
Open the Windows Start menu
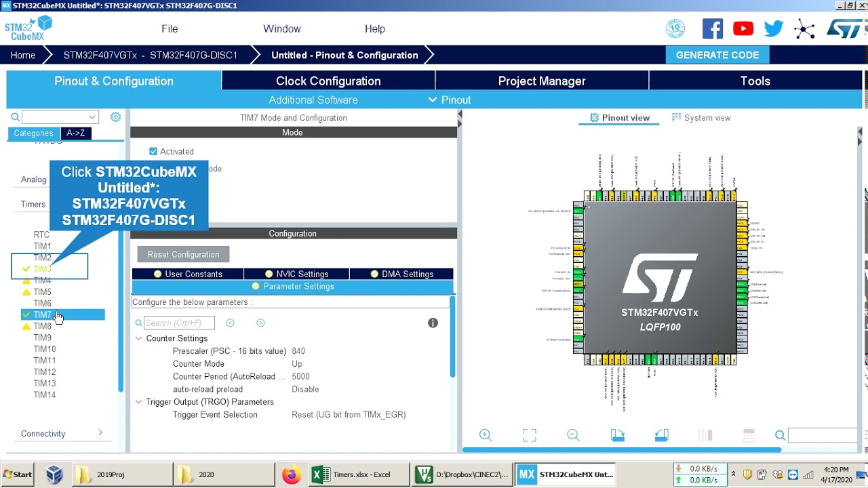coord(18,474)
